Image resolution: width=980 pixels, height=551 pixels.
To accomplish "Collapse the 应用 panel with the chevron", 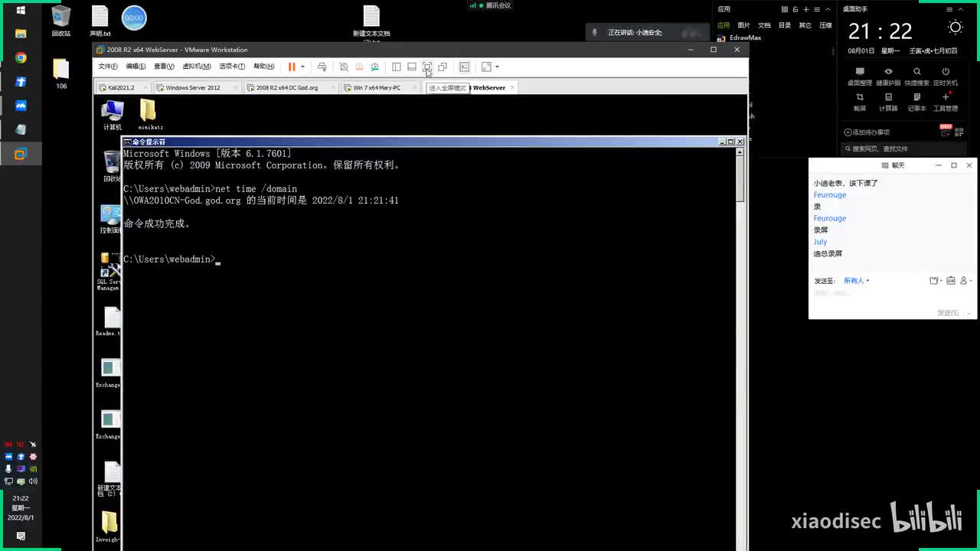I will click(827, 9).
